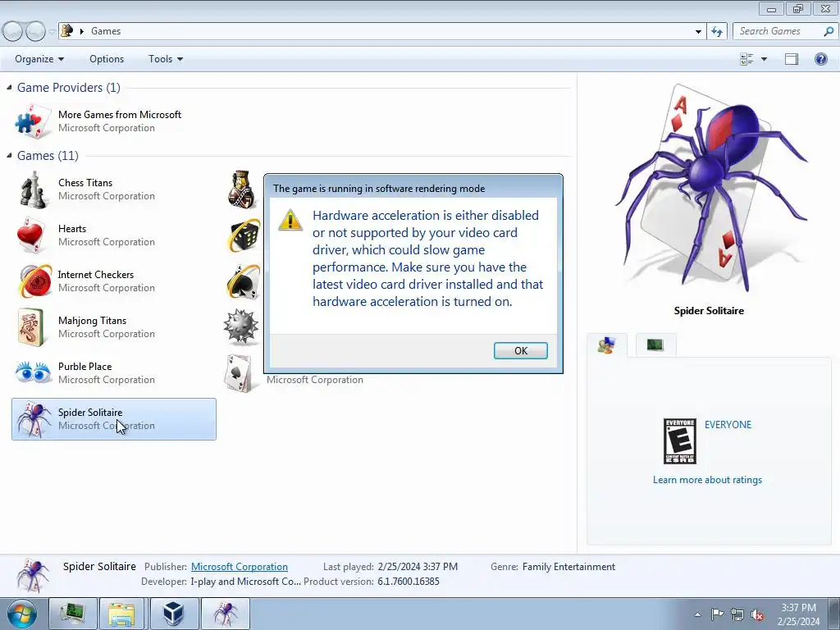
Task: Click Options in the toolbar
Action: pos(107,59)
